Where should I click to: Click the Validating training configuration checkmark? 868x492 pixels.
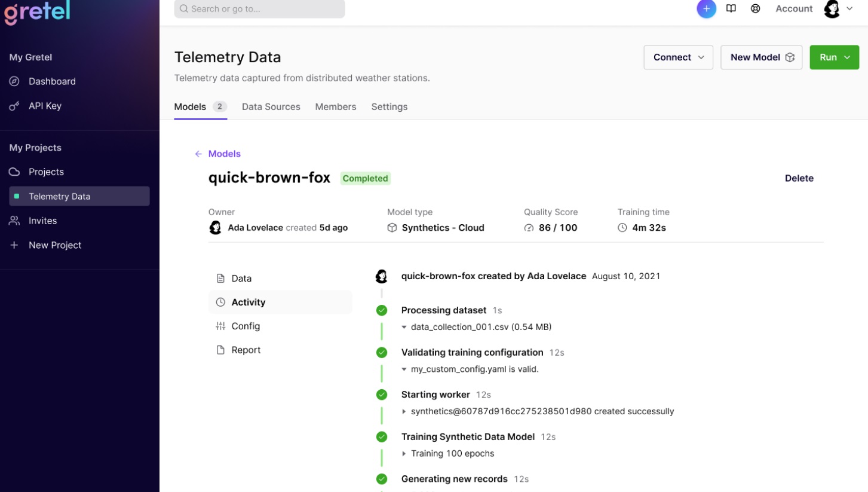click(x=382, y=353)
